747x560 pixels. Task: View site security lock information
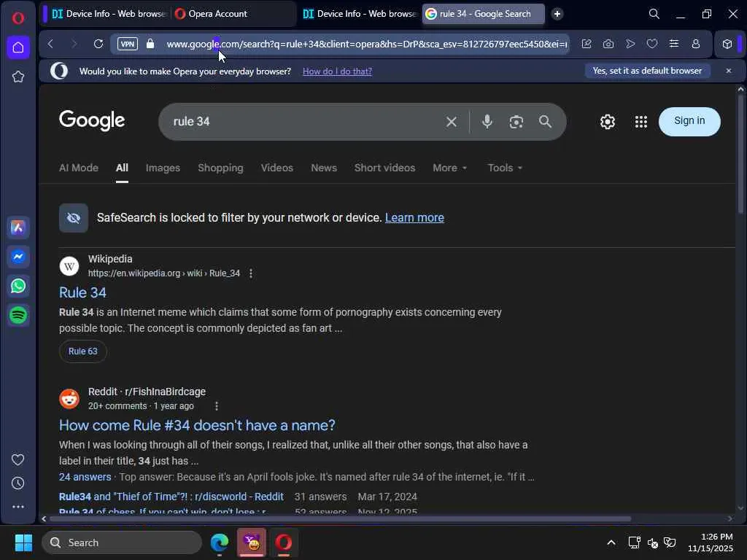pos(150,44)
